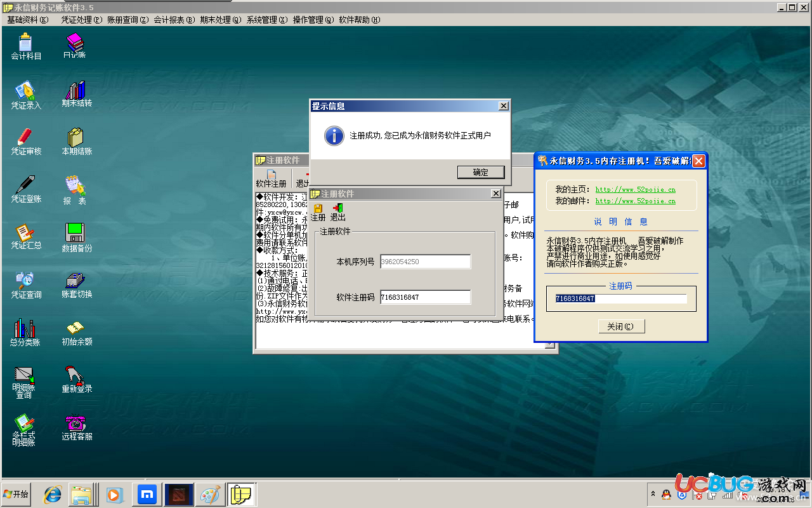Open the 凭证查询 icon
The height and width of the screenshot is (508, 812).
[x=25, y=286]
